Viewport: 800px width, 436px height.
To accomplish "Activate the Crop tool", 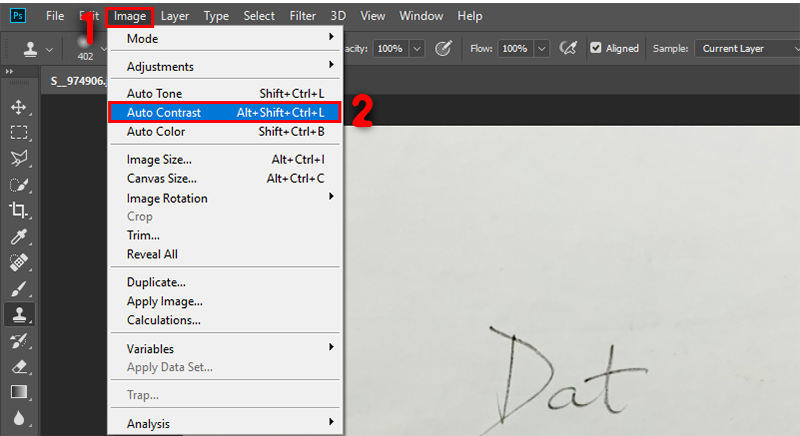I will [18, 210].
